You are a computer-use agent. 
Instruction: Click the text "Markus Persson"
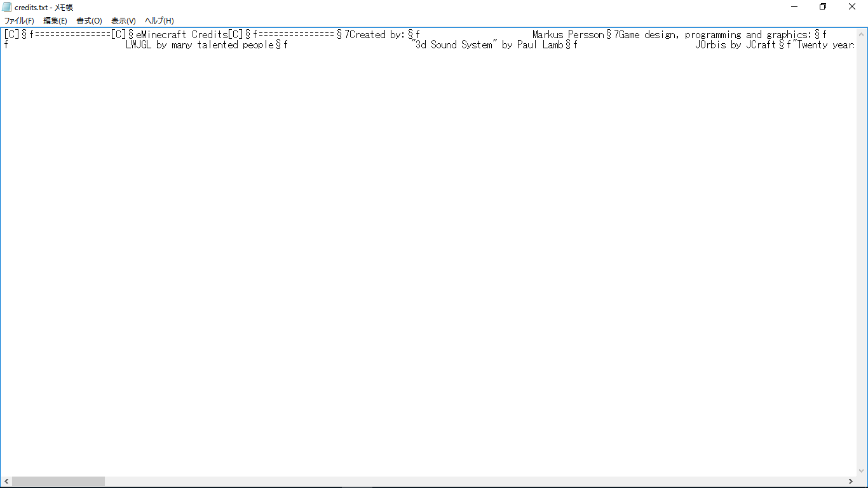click(568, 35)
